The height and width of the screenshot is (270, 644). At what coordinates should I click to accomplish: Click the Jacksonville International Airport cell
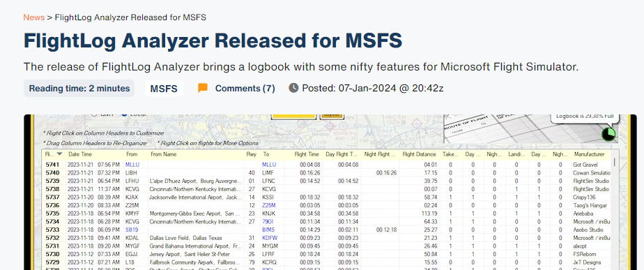[x=195, y=197]
